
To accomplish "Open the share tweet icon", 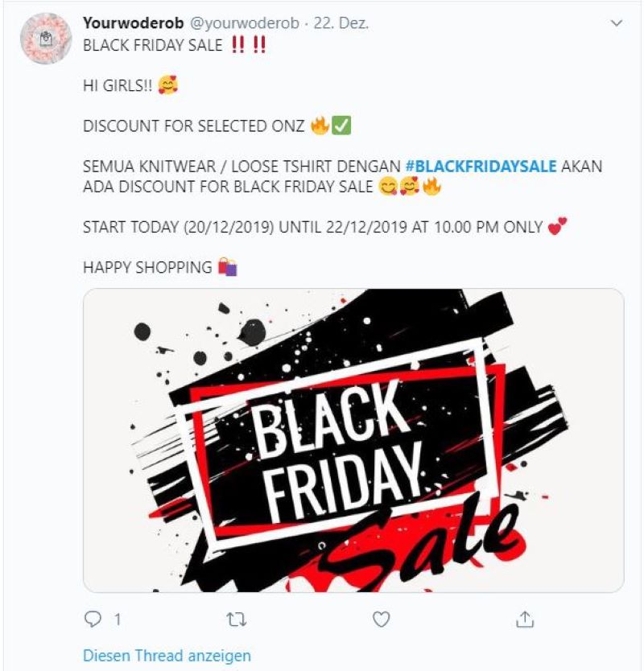I will (525, 619).
